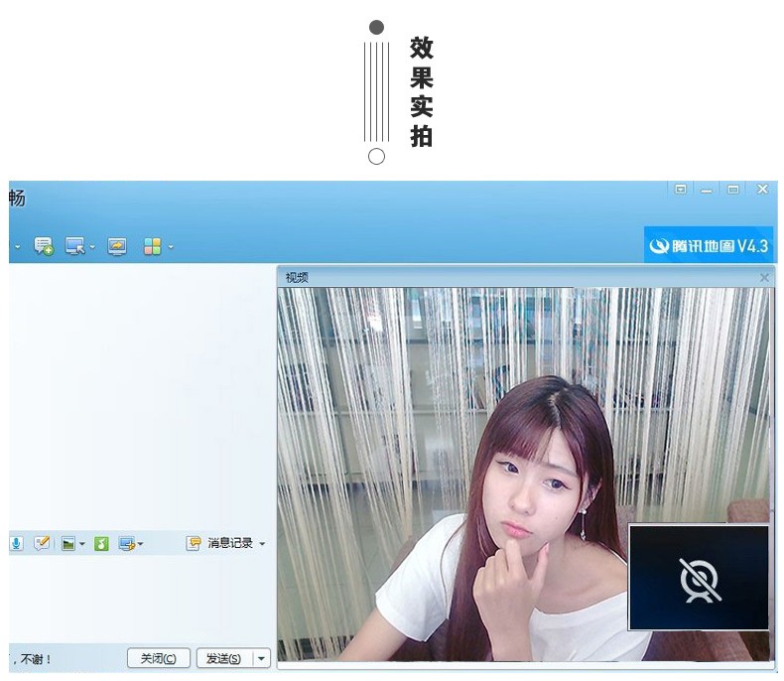Expand the screenshot options arrow

tap(141, 543)
